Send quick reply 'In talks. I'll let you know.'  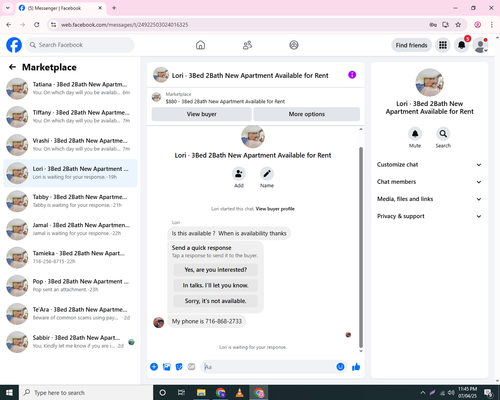215,285
